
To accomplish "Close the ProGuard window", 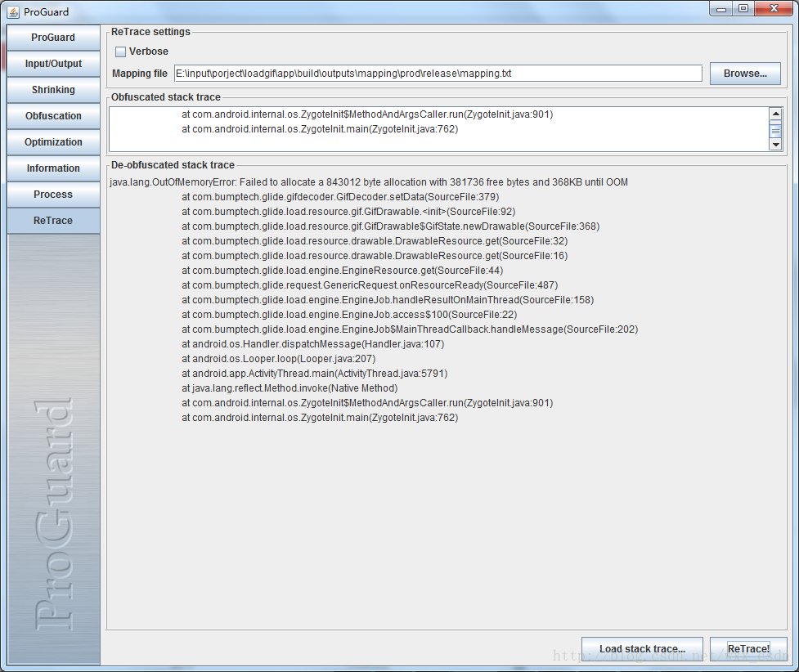I will click(x=774, y=9).
